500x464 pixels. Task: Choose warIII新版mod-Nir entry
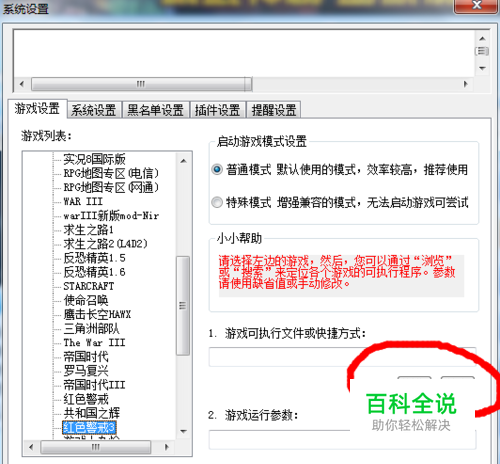click(111, 216)
